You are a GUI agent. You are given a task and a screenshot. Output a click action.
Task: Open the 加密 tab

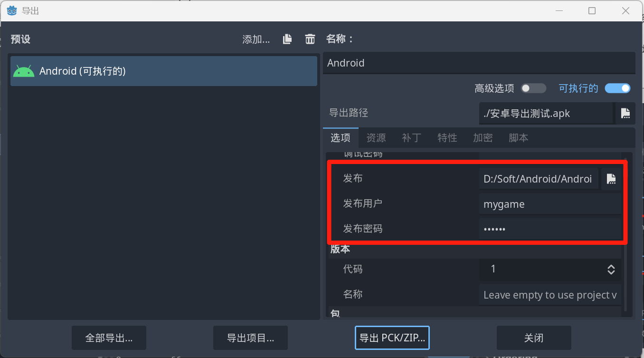tap(483, 138)
